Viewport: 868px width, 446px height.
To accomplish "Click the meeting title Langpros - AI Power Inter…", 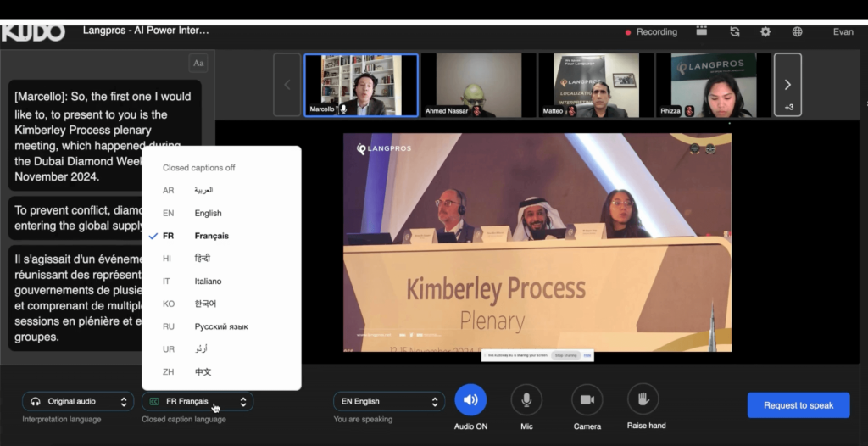I will coord(146,31).
